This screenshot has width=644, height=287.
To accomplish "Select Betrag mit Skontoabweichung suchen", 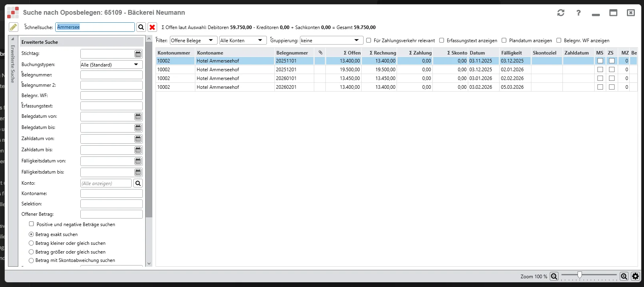I will pos(31,260).
